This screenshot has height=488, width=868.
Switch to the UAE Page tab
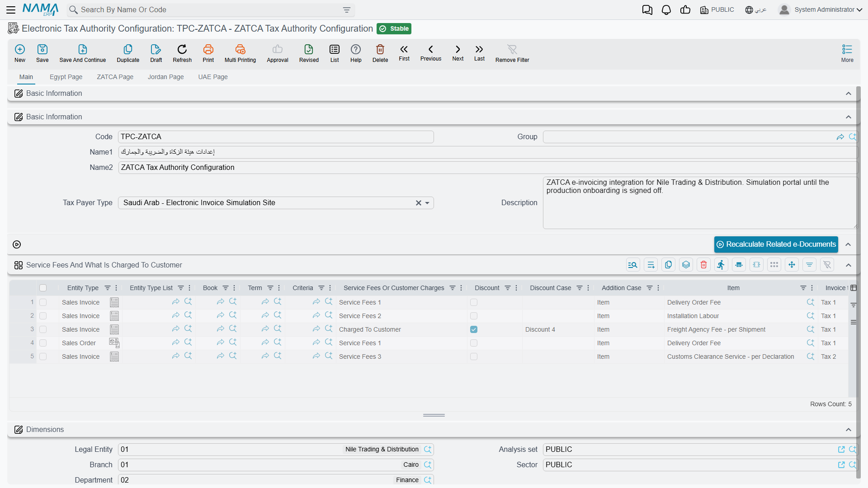pyautogui.click(x=213, y=77)
